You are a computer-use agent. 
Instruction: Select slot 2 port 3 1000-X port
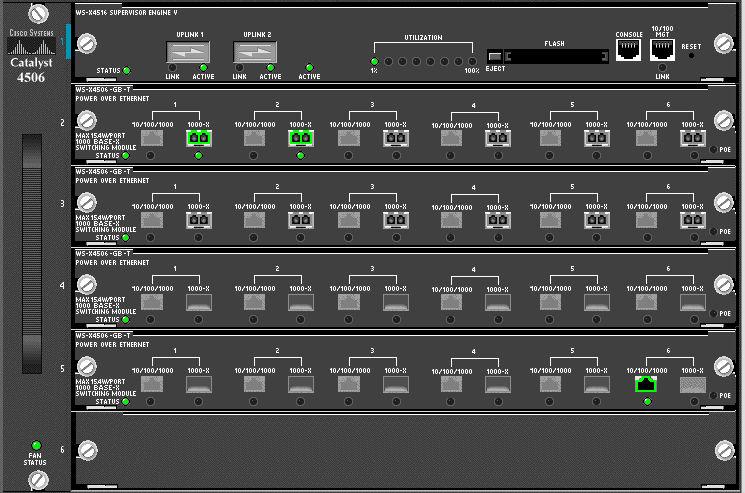point(396,138)
